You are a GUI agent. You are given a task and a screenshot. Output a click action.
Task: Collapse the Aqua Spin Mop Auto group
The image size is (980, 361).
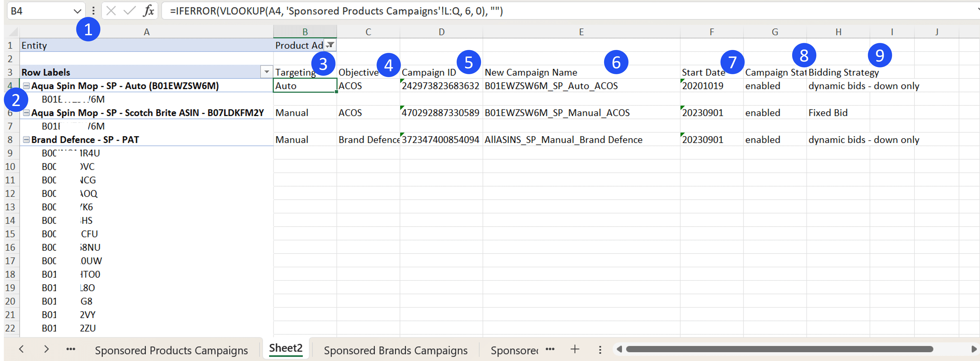26,86
